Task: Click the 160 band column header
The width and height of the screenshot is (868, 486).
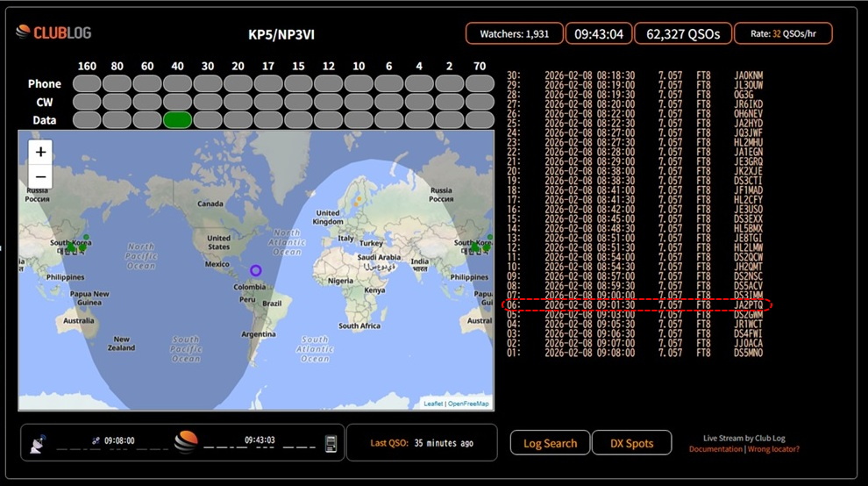Action: pyautogui.click(x=87, y=66)
